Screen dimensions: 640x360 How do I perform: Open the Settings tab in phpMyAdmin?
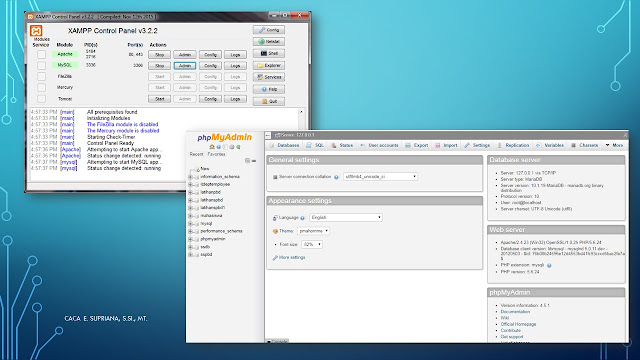477,145
